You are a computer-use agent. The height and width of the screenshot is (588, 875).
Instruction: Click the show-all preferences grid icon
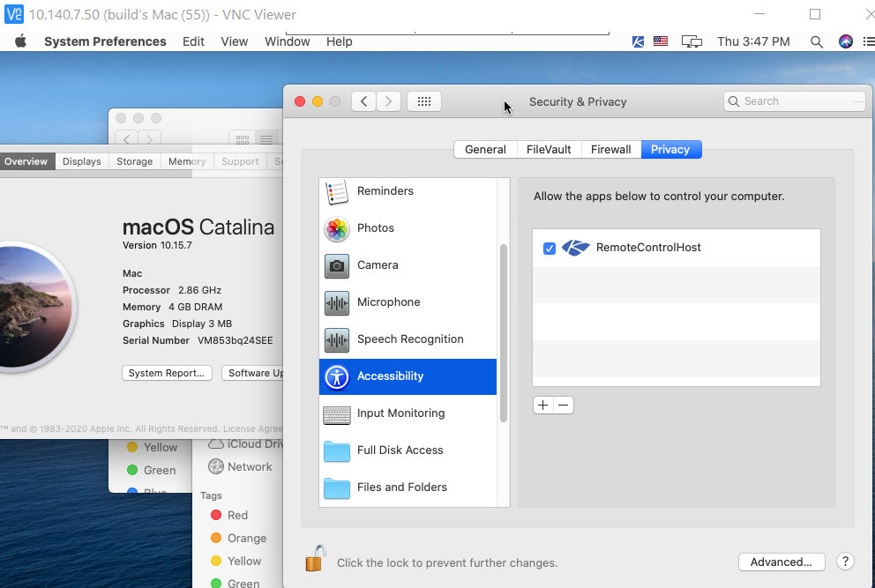point(423,100)
